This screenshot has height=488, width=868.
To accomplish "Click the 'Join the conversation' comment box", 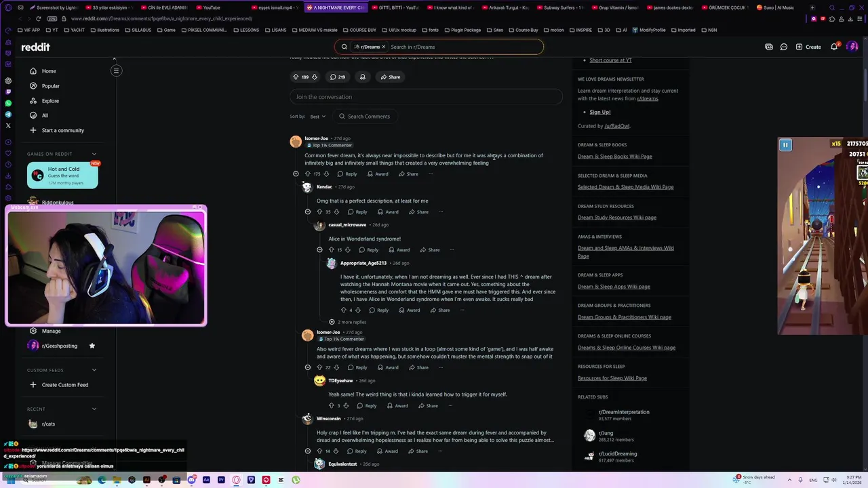I will [x=426, y=97].
